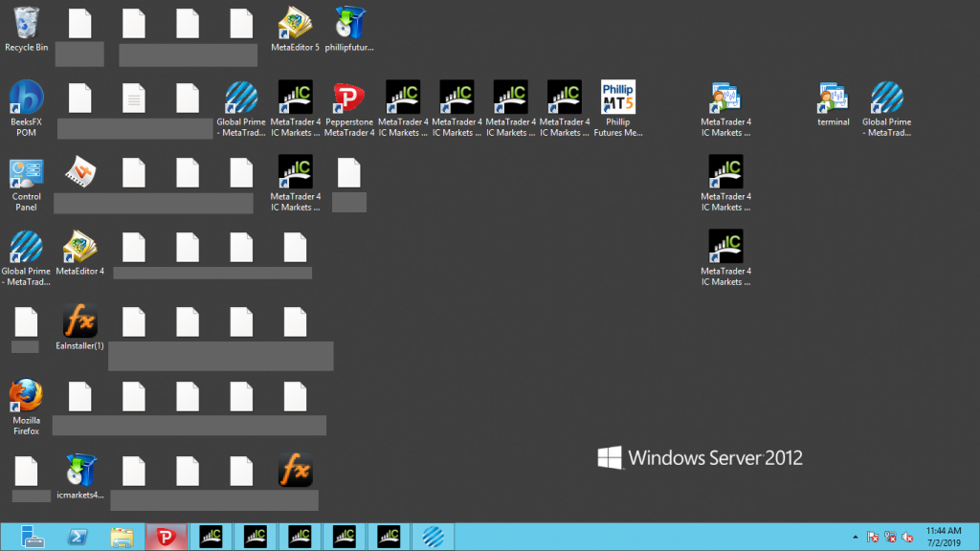Viewport: 980px width, 551px height.
Task: Open the Action Center flag icon
Action: (x=873, y=537)
